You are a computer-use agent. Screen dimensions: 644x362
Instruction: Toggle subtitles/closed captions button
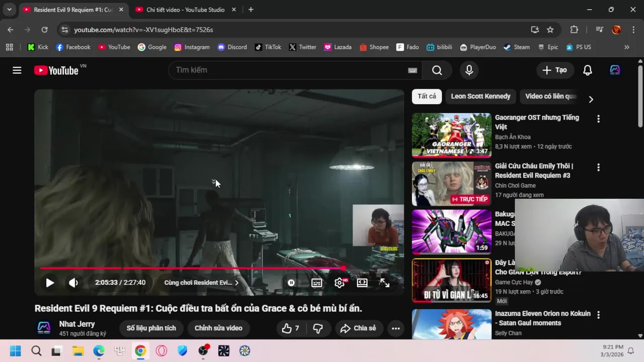pos(316,283)
